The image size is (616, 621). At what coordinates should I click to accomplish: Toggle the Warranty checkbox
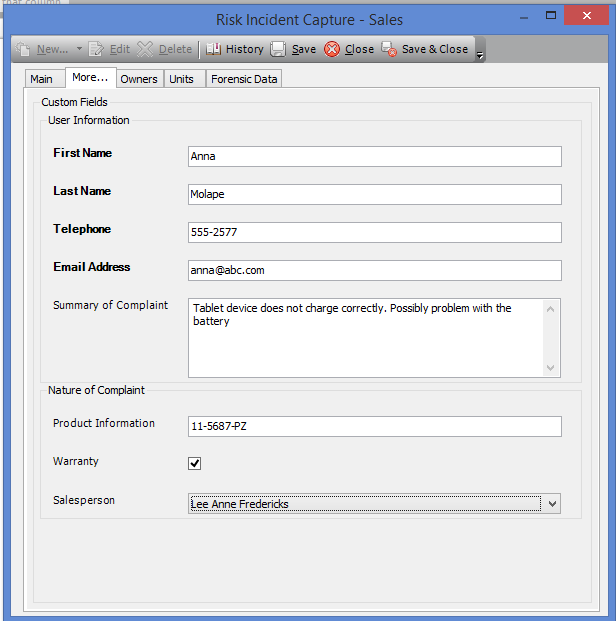[x=195, y=463]
